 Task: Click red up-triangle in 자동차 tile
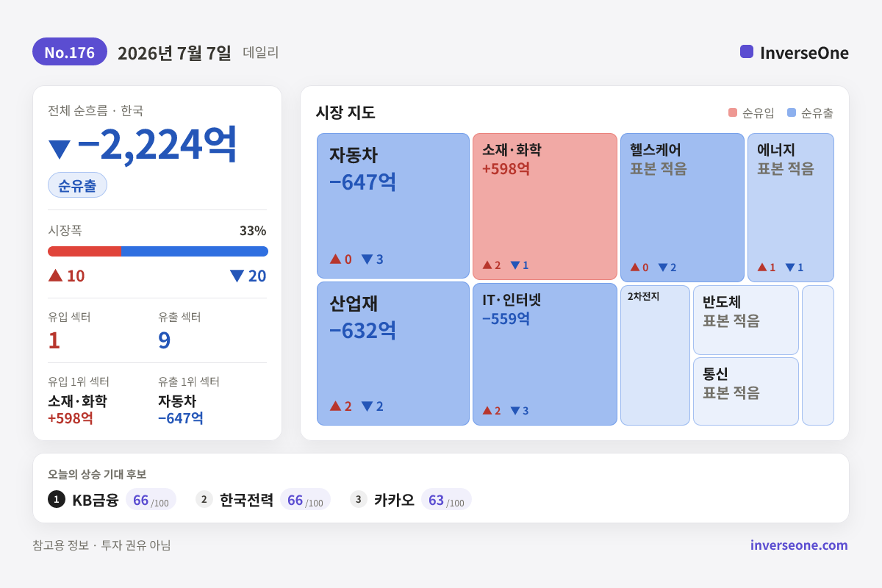[x=335, y=259]
